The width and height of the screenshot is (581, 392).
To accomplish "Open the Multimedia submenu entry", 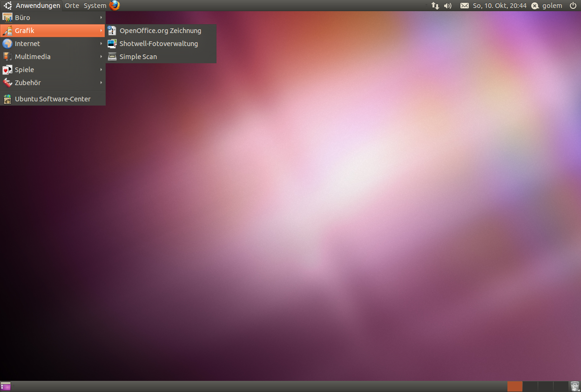I will [53, 57].
